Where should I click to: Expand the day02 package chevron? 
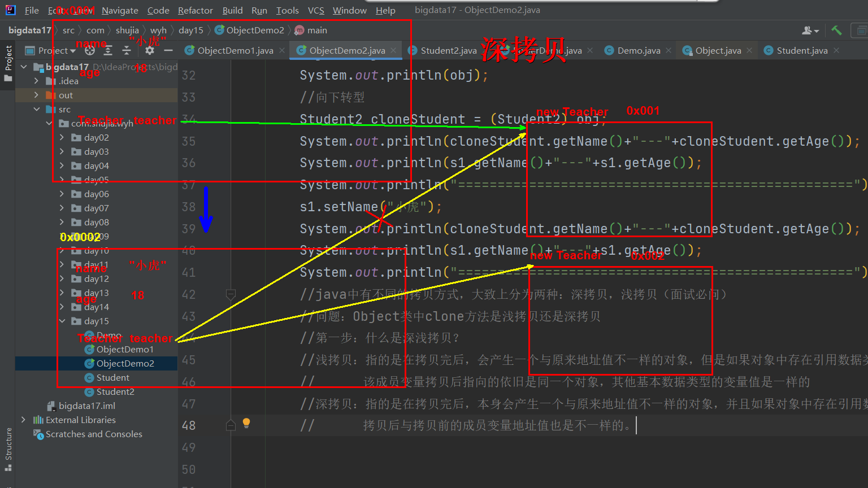(x=62, y=137)
